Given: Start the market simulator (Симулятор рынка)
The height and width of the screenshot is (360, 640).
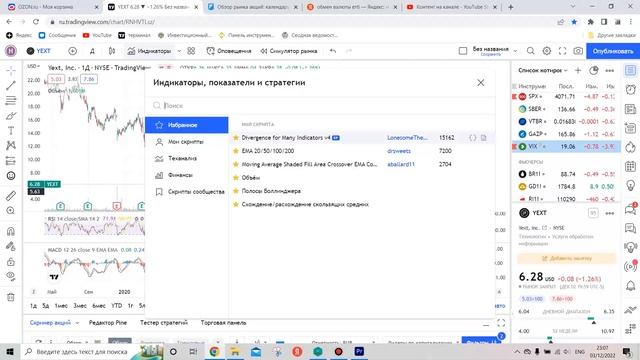Looking at the screenshot, I should coord(289,51).
